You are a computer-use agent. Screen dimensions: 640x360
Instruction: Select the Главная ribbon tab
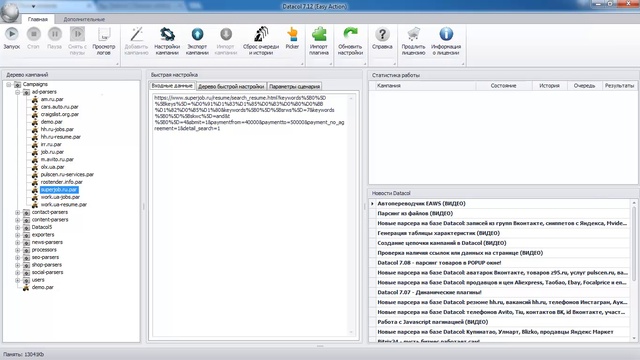(38, 19)
